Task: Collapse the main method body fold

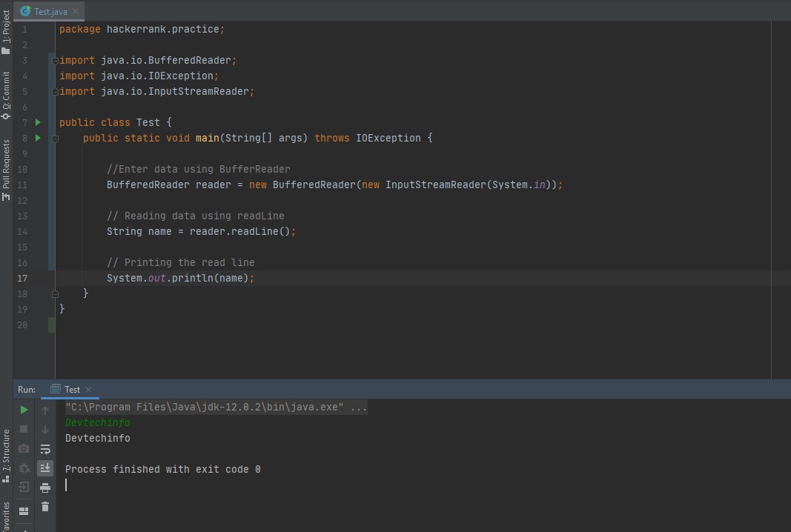Action: point(55,138)
